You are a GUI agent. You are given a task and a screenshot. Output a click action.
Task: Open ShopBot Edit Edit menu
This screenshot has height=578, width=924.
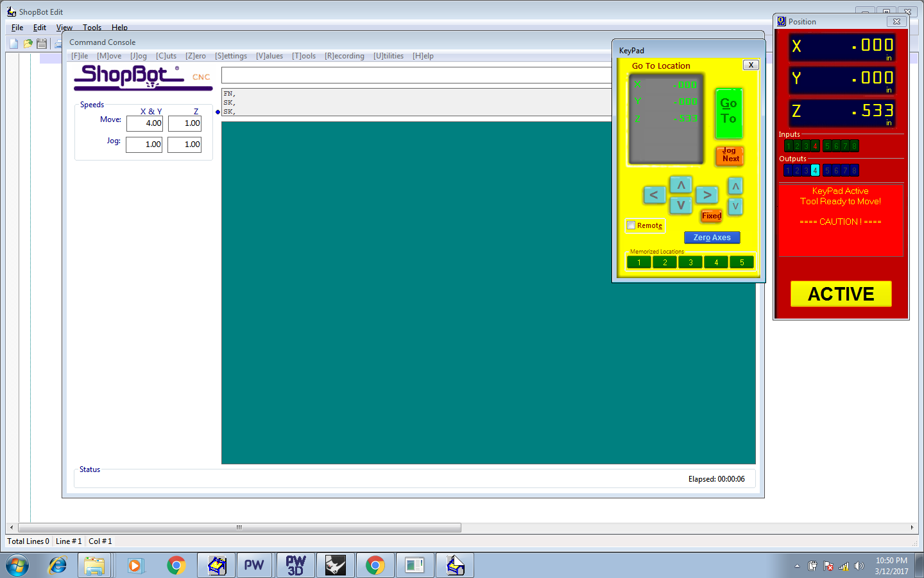click(40, 28)
